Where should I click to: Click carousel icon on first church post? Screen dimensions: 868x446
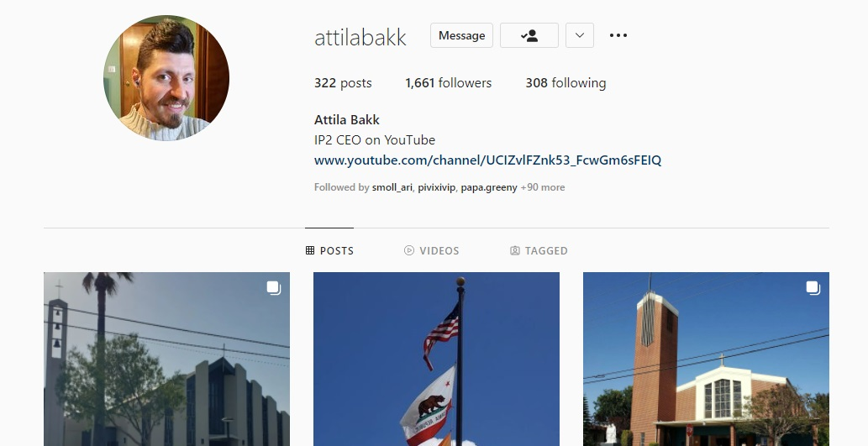point(273,288)
